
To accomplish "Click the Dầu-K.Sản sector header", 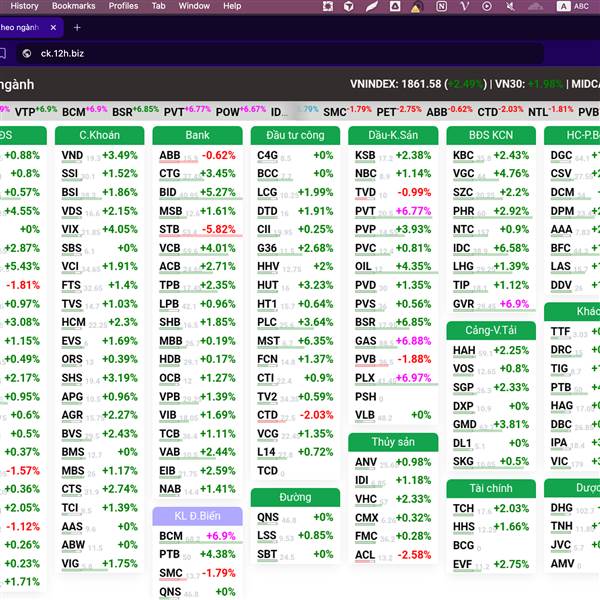I will [393, 135].
